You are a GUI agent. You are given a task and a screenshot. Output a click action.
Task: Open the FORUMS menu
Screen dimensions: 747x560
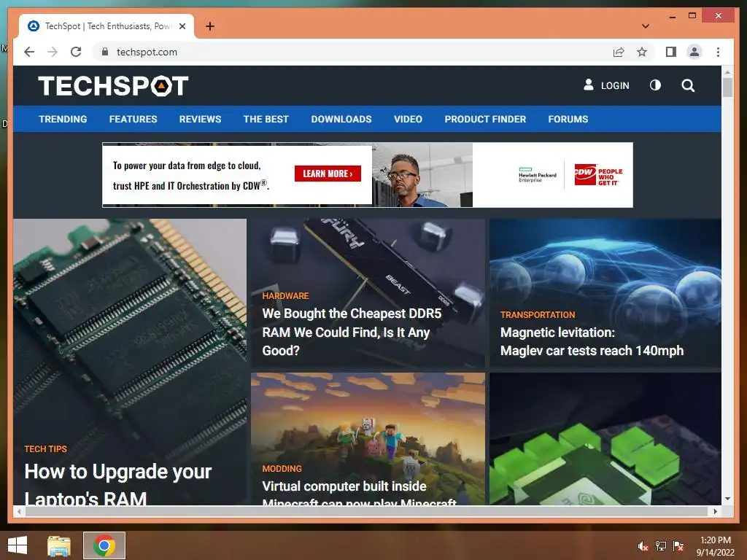568,119
